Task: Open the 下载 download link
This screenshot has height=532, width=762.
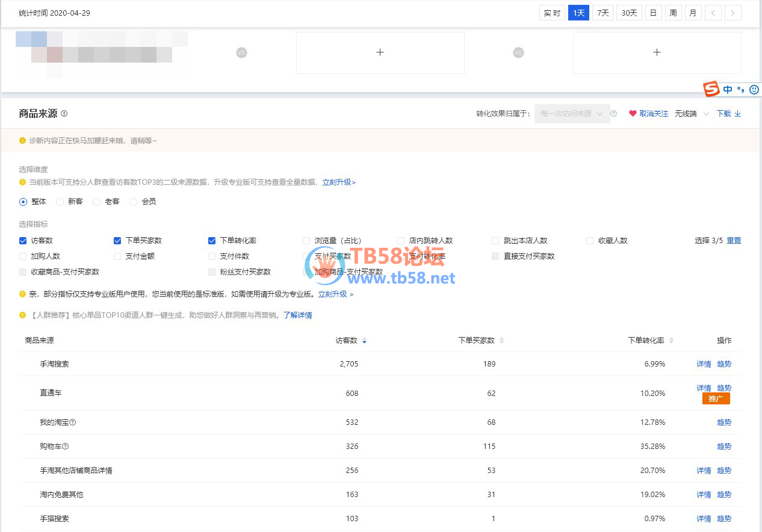Action: tap(728, 114)
